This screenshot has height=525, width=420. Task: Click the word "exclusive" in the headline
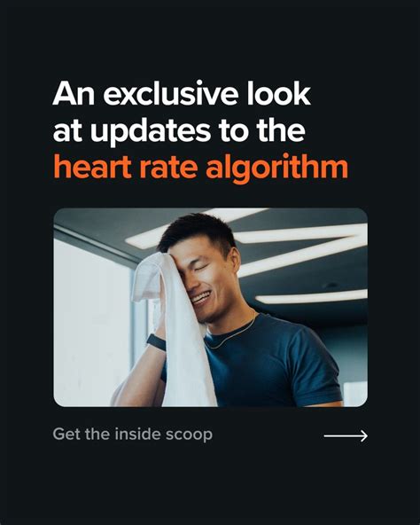(170, 95)
